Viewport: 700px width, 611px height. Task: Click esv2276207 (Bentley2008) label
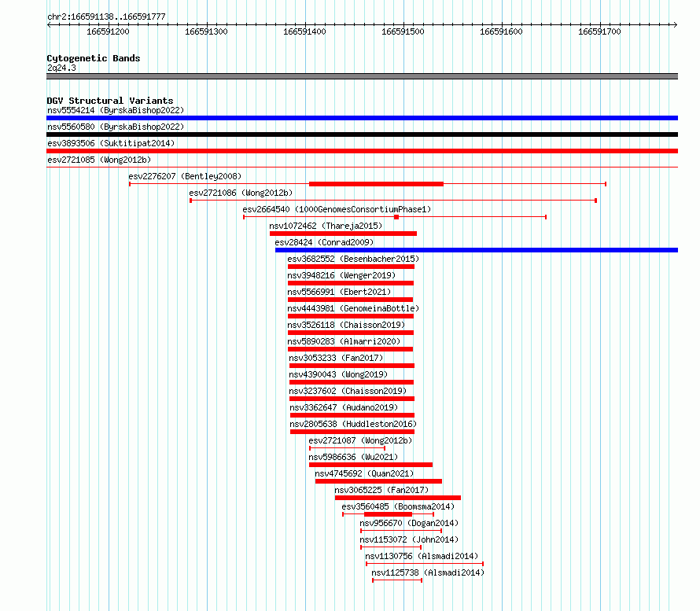(185, 176)
